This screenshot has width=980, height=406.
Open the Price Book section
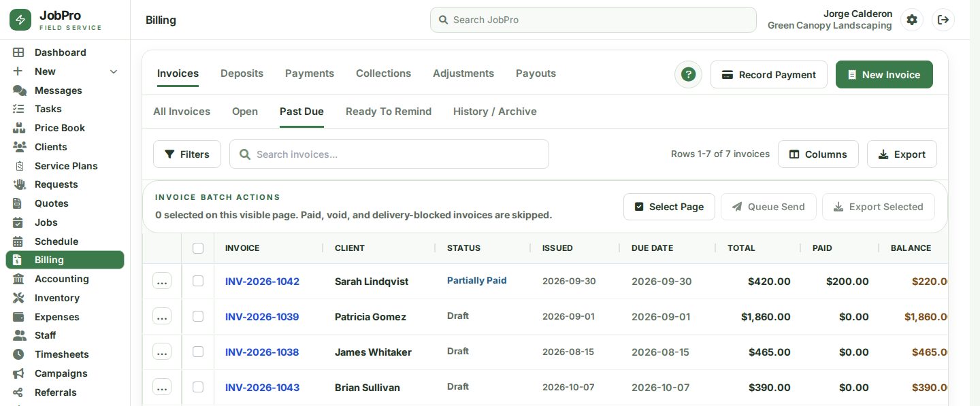pos(65,128)
